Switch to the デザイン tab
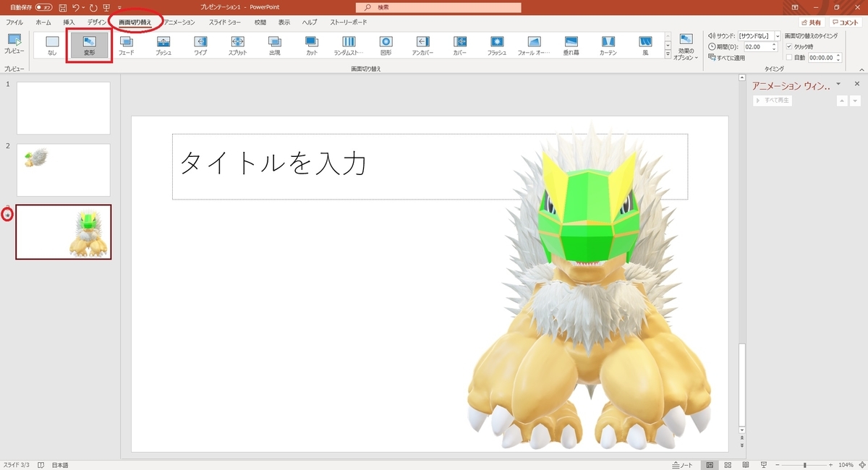This screenshot has height=470, width=868. [x=96, y=22]
